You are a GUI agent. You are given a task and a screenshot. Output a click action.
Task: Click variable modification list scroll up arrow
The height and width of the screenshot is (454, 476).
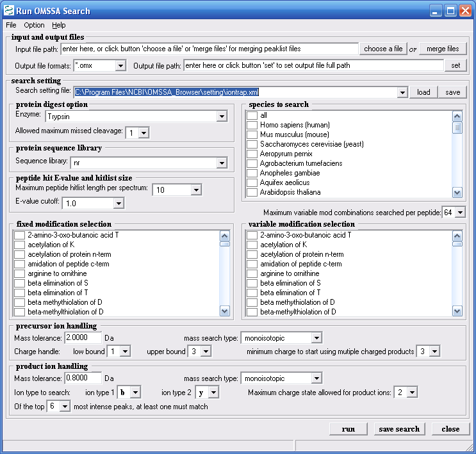tap(457, 236)
